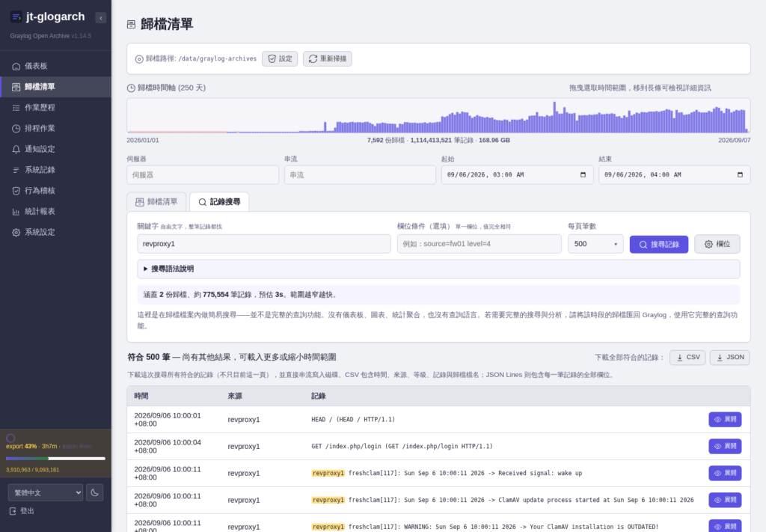Click the 登出 logout link
Viewport: 766px width, 532px height.
pos(22,511)
